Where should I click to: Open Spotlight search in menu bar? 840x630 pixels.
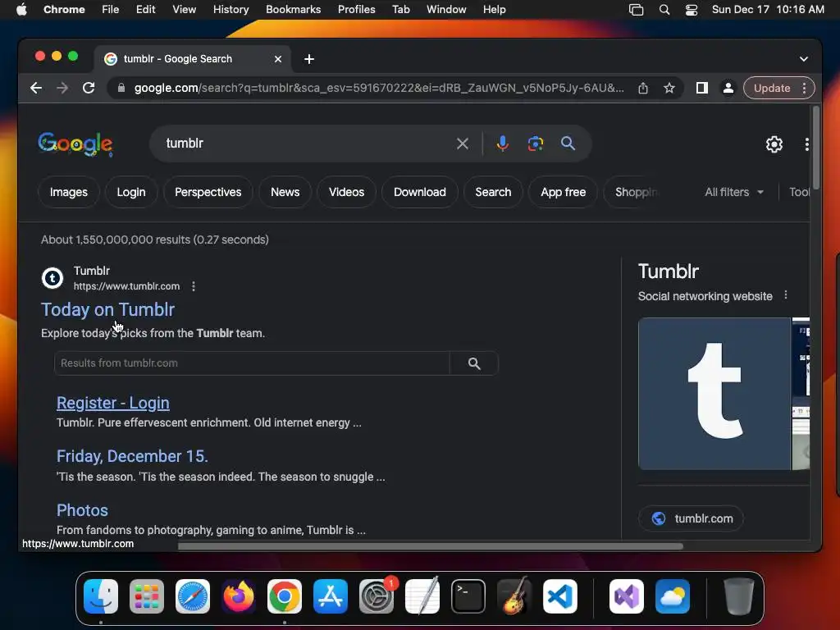click(x=664, y=10)
